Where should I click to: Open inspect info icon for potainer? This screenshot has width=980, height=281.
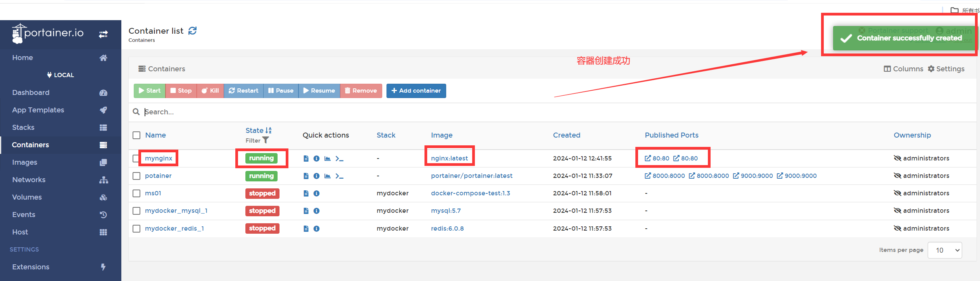316,176
